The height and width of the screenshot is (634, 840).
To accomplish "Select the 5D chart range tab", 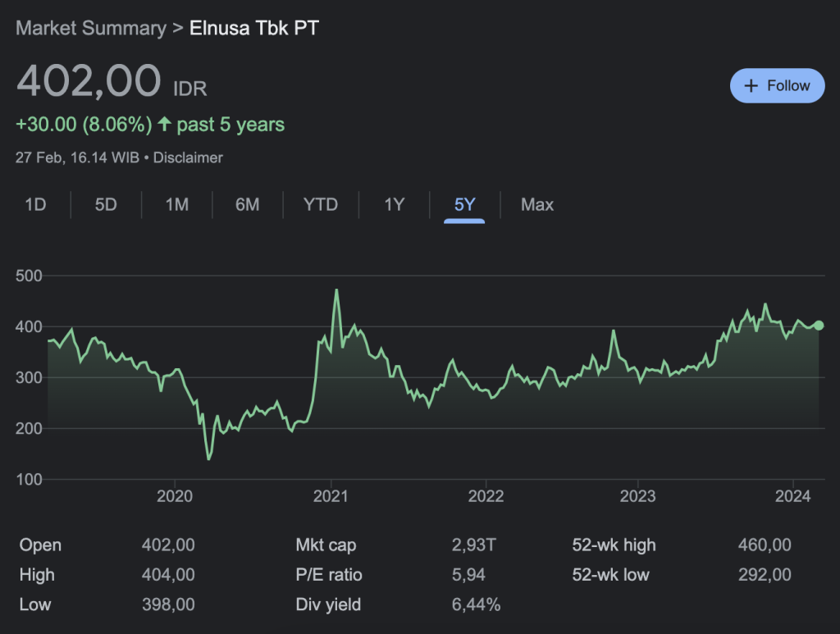I will [106, 205].
